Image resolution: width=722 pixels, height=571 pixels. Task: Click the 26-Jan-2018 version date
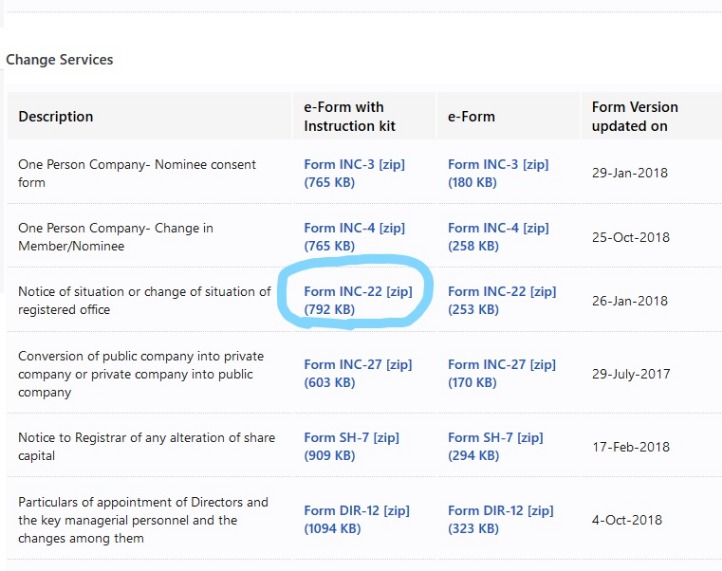tap(629, 301)
